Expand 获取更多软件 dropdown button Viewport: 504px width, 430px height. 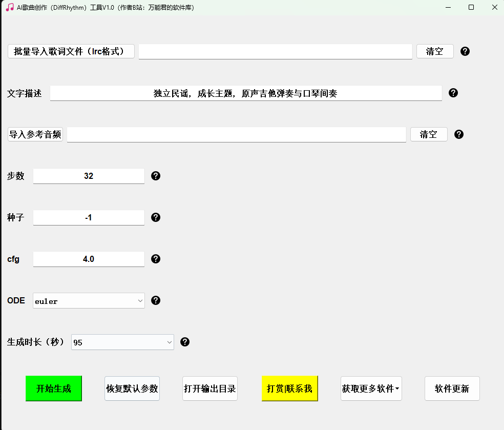[371, 388]
